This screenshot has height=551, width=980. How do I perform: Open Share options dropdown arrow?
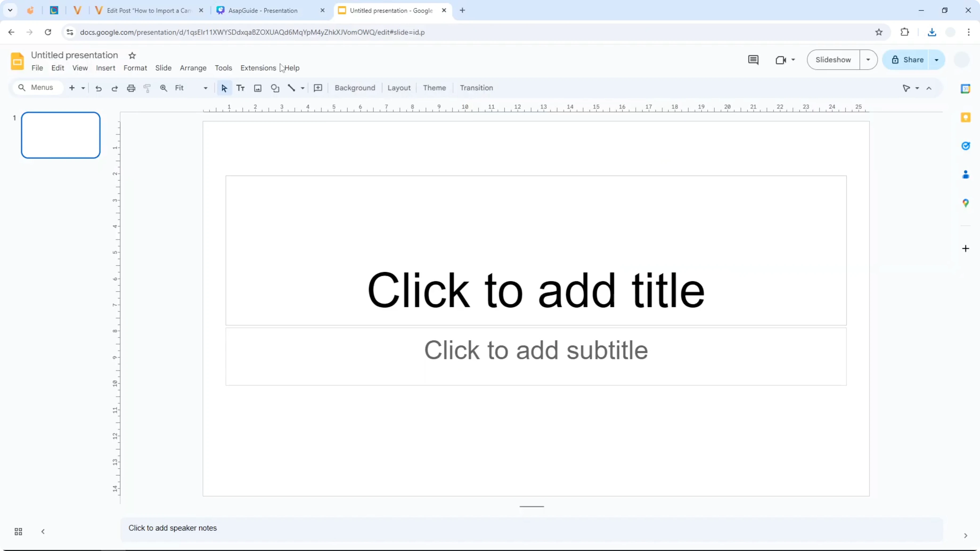(x=937, y=60)
